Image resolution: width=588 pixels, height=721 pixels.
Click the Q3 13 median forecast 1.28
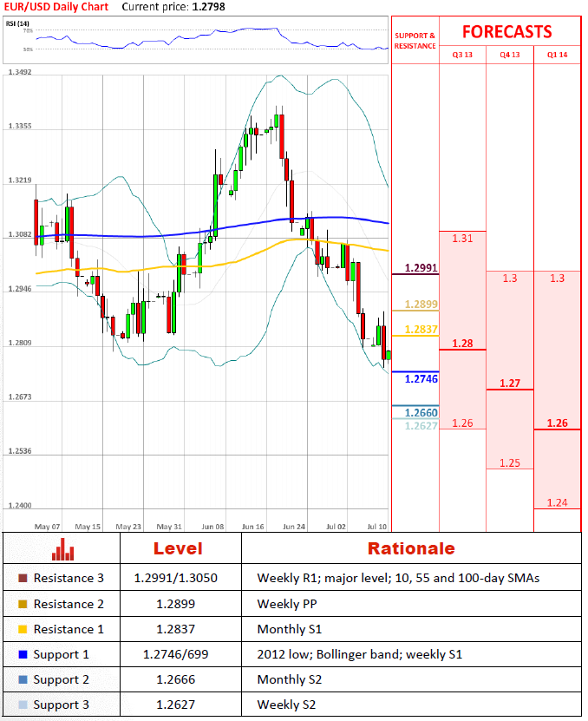click(462, 344)
